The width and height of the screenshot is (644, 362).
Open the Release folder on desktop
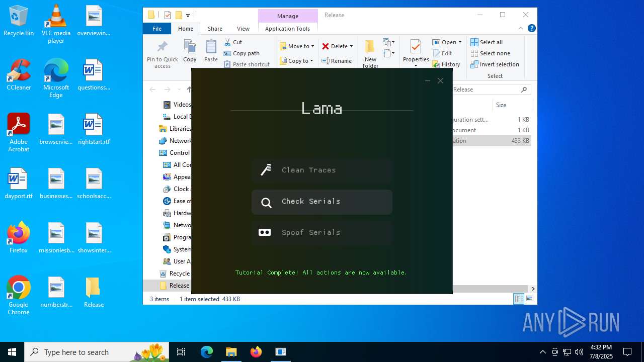click(x=94, y=293)
